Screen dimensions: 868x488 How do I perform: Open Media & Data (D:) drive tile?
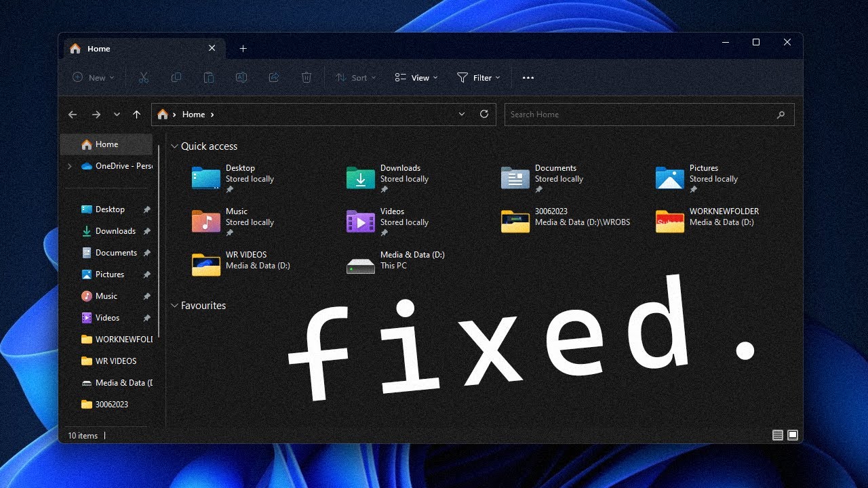pyautogui.click(x=396, y=264)
